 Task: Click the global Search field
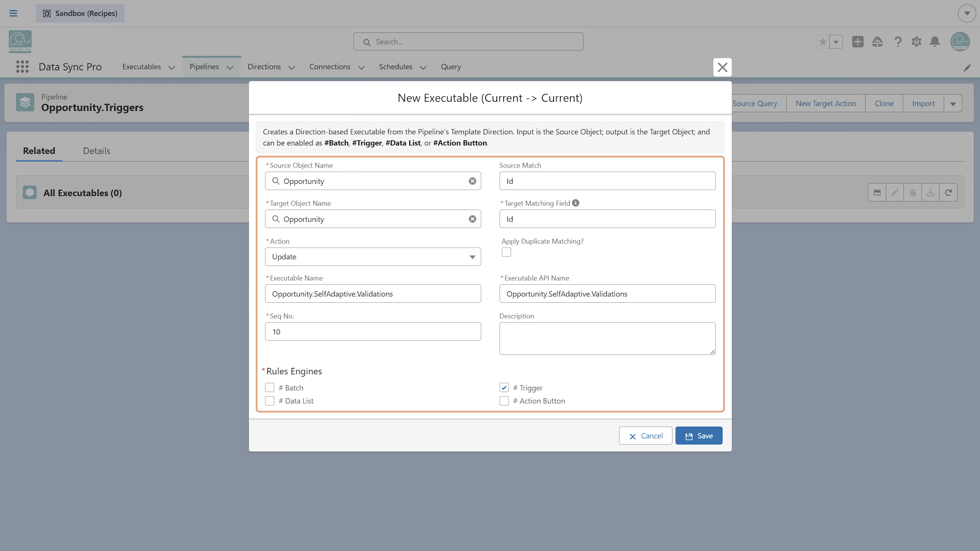[x=468, y=41]
